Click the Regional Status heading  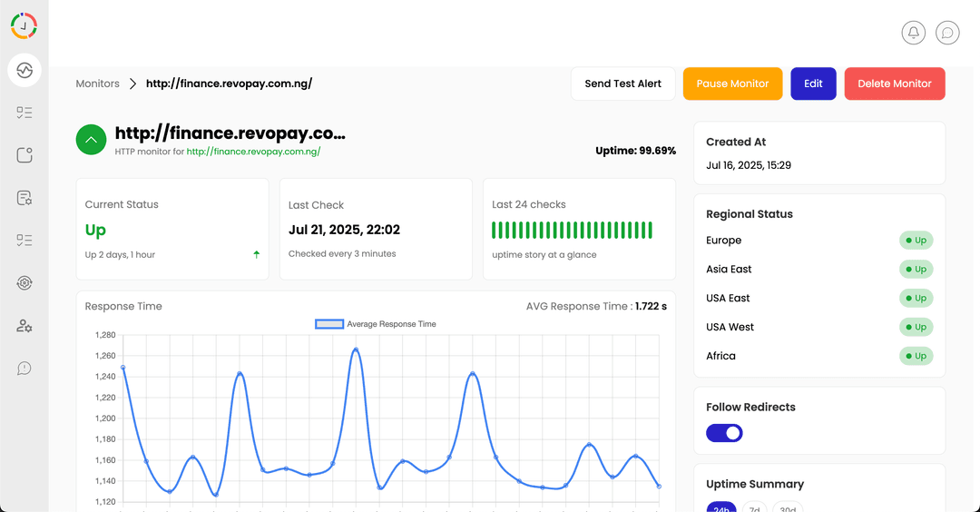point(750,214)
